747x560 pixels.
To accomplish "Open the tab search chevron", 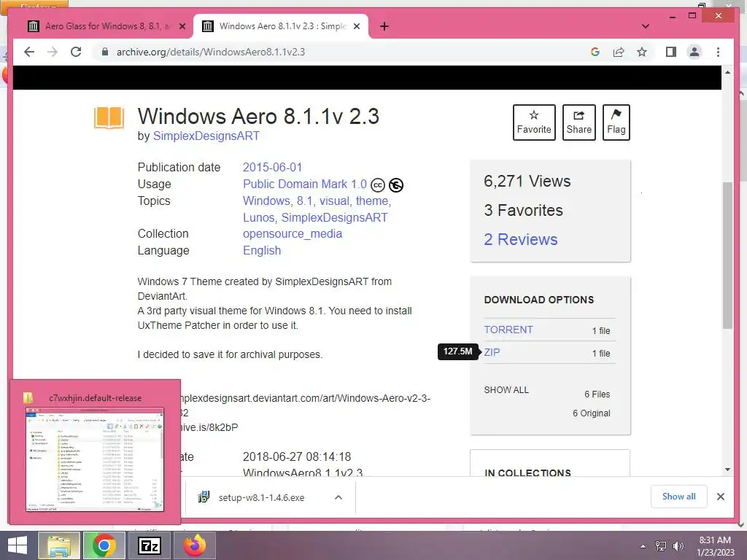I will [x=646, y=26].
